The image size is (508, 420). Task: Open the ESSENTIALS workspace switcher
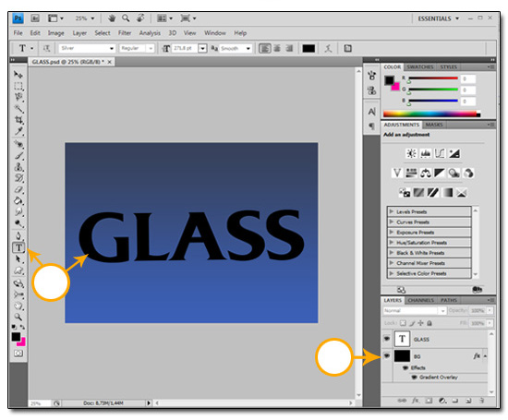click(x=439, y=18)
